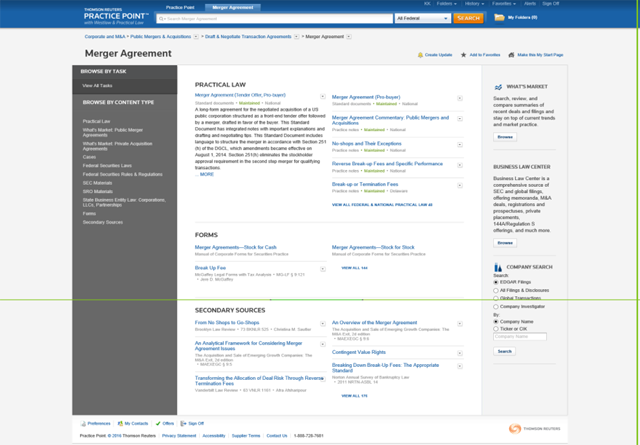The height and width of the screenshot is (445, 640).
Task: Click the Sign Off icon in footer
Action: click(183, 423)
